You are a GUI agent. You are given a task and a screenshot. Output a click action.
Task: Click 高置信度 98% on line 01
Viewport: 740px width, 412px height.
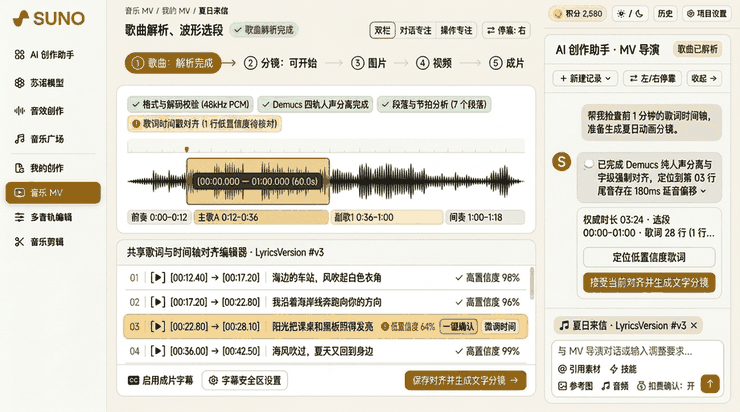tap(488, 277)
